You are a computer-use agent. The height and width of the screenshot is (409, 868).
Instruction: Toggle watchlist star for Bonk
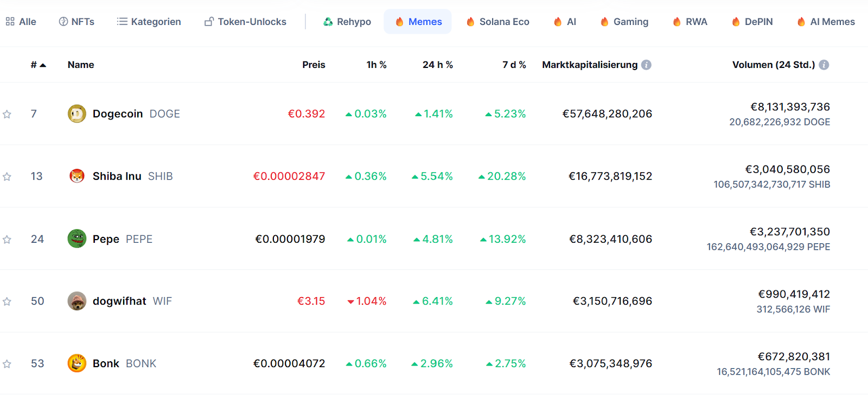tap(7, 364)
